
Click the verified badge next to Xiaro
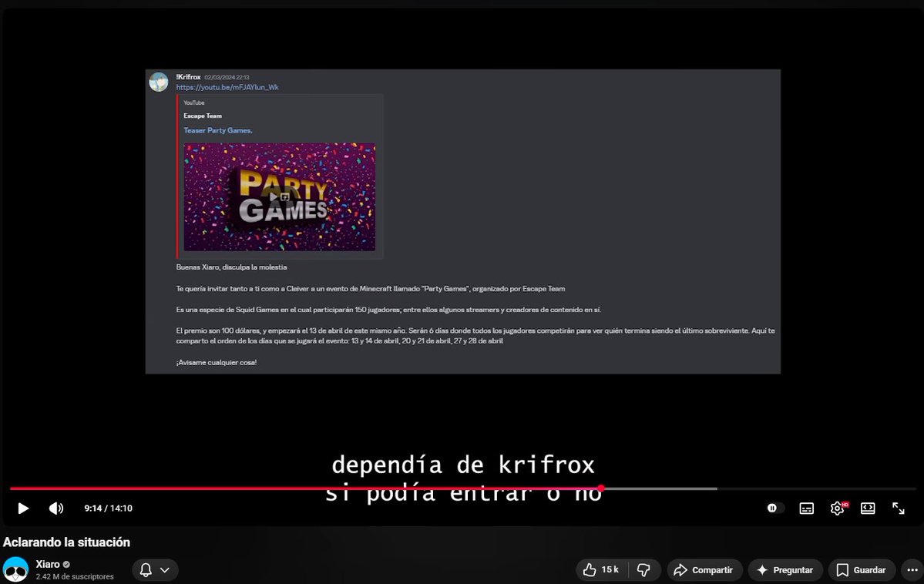coord(66,565)
